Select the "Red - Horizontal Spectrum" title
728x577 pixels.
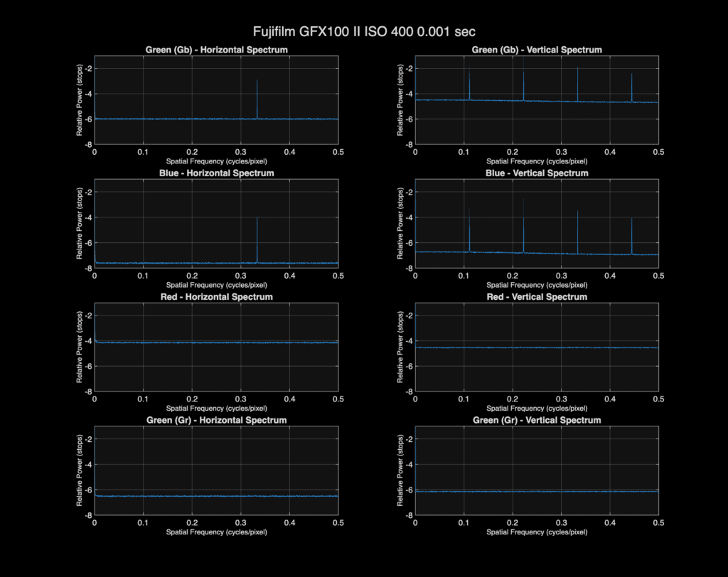coord(216,296)
